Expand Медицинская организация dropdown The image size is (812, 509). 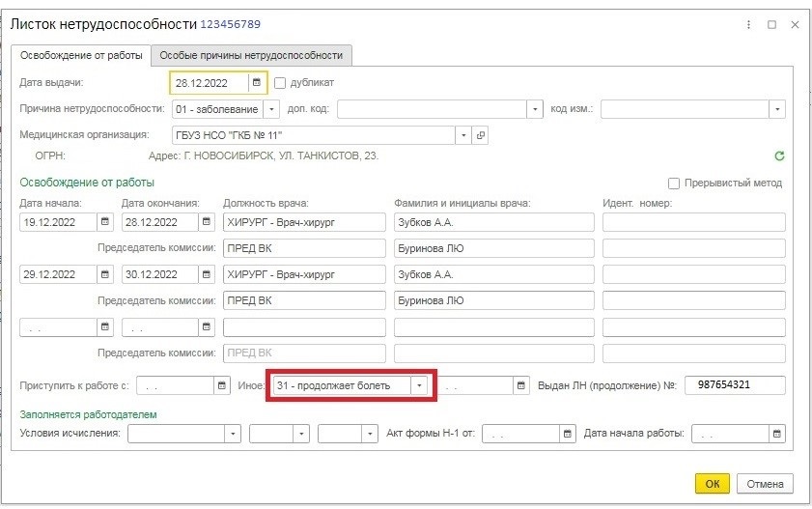pos(463,135)
